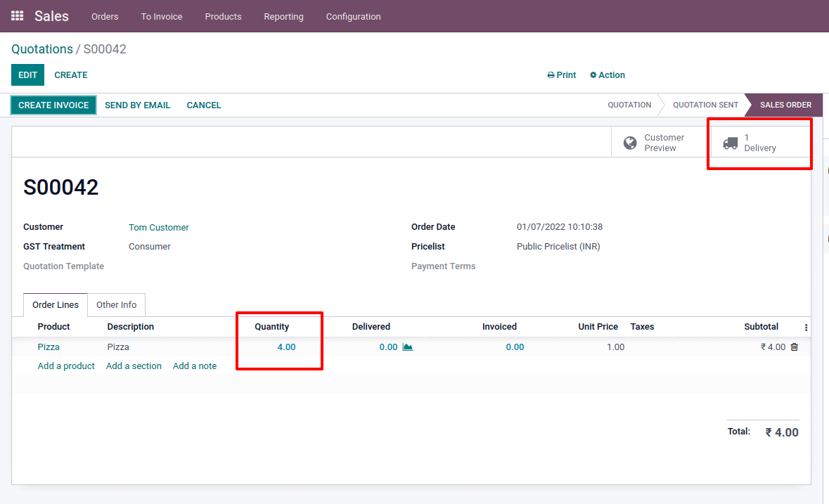829x504 pixels.
Task: Select the QUOTATION SENT status stage
Action: click(705, 105)
